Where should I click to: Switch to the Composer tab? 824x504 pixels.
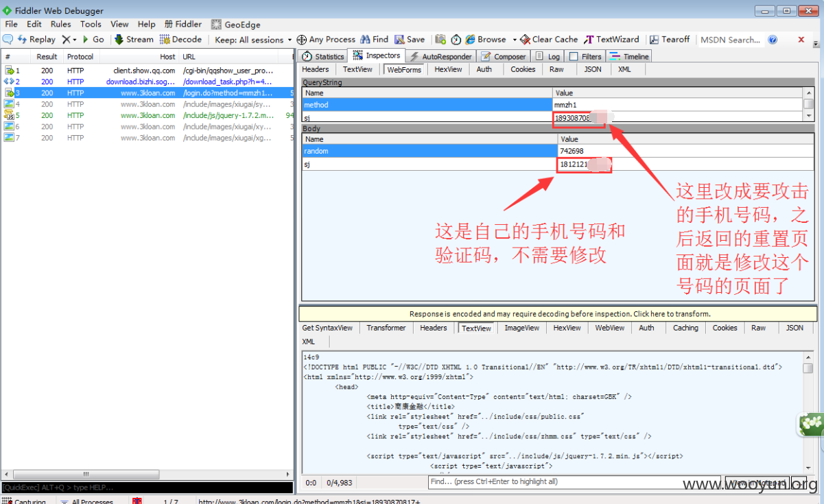(x=504, y=56)
